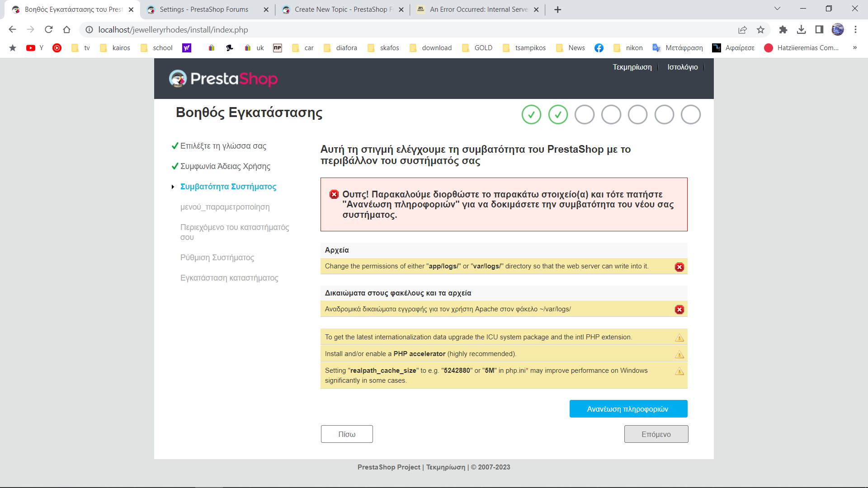
Task: Click the share page icon in address bar
Action: [x=742, y=30]
